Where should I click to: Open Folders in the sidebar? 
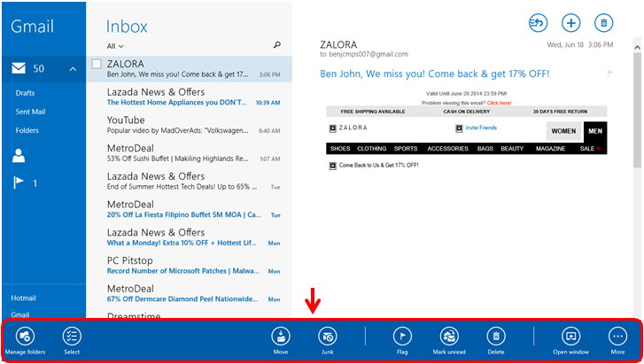tap(27, 130)
